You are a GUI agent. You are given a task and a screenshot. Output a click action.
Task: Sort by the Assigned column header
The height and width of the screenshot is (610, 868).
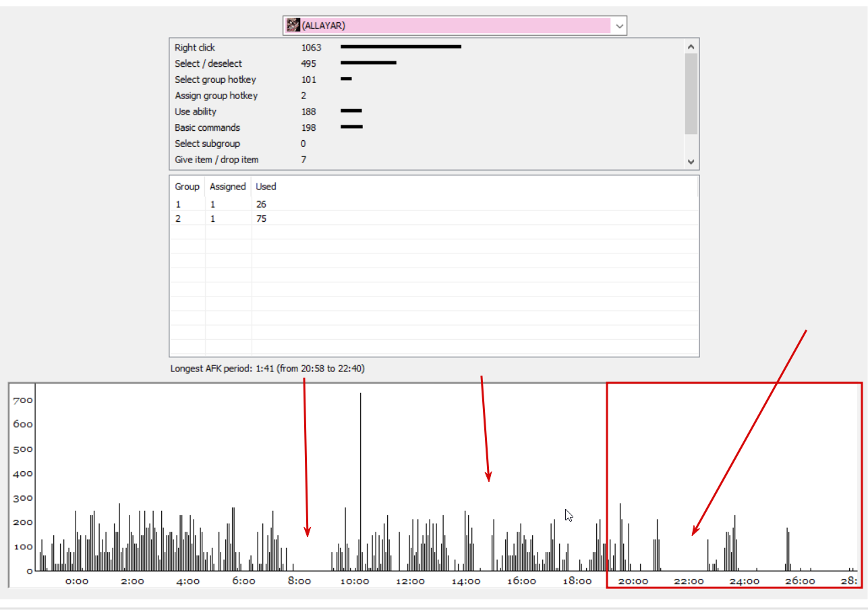coord(228,187)
